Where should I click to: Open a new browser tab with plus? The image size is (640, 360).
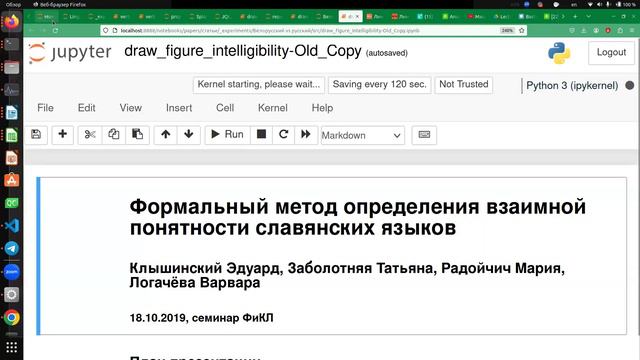click(x=575, y=16)
